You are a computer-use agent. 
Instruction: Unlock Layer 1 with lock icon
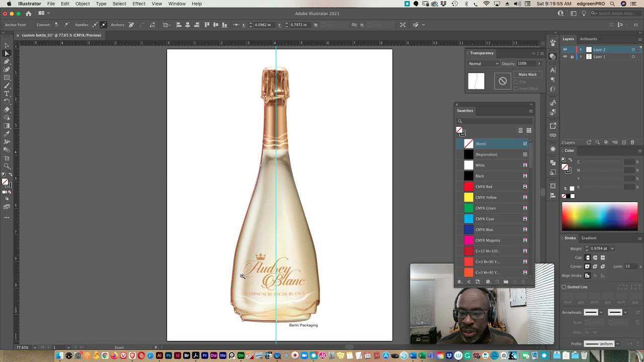pos(572,57)
